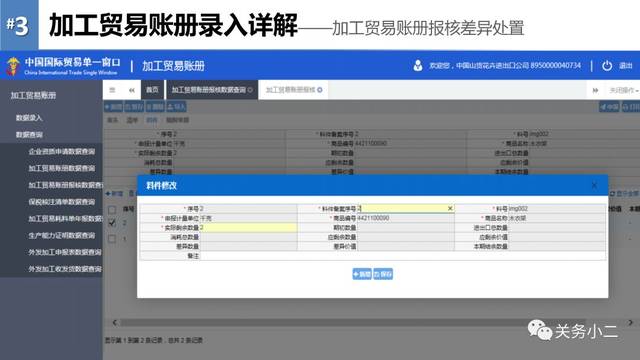640x360 pixels.
Task: Open 生产能力证明数据查询 in sidebar
Action: click(62, 235)
